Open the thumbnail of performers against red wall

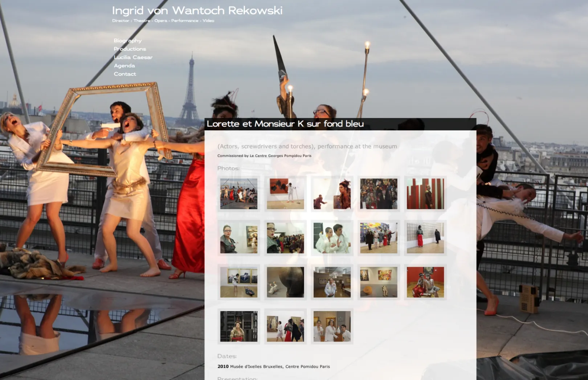point(425,282)
